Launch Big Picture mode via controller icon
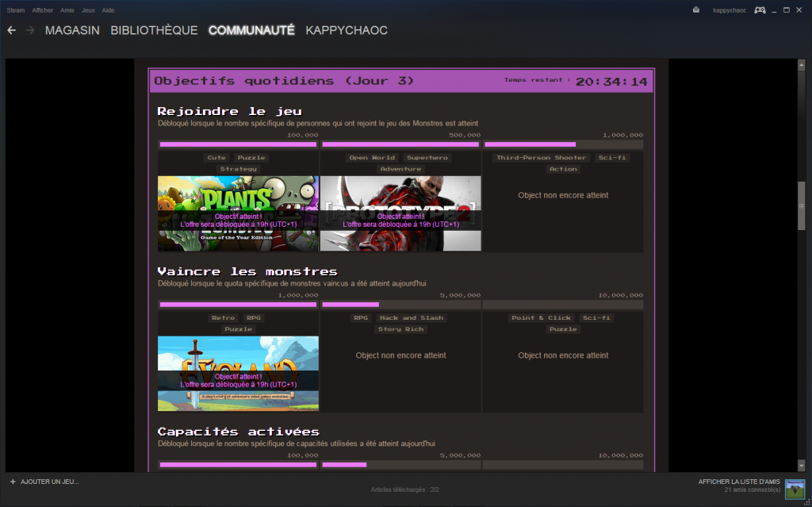Viewport: 812px width, 507px height. point(759,10)
